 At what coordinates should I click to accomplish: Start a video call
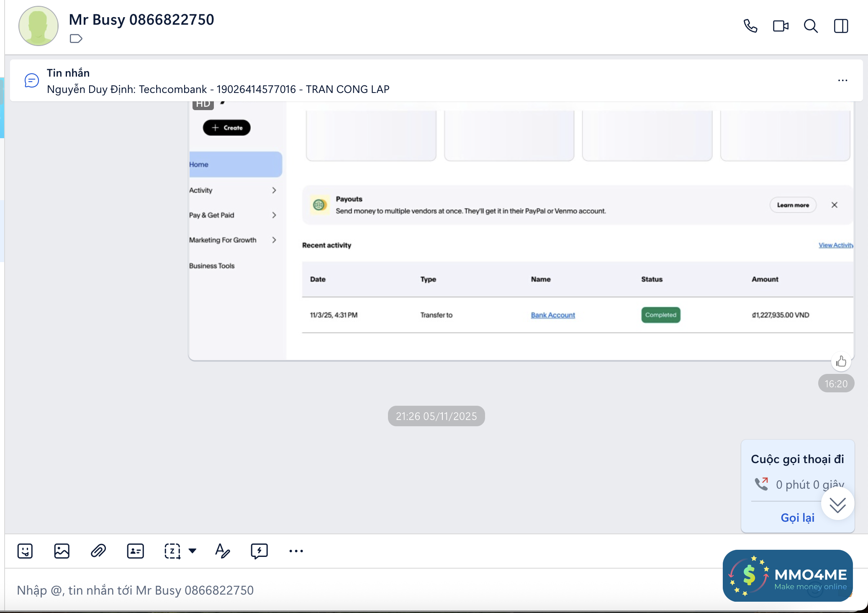[x=780, y=26]
